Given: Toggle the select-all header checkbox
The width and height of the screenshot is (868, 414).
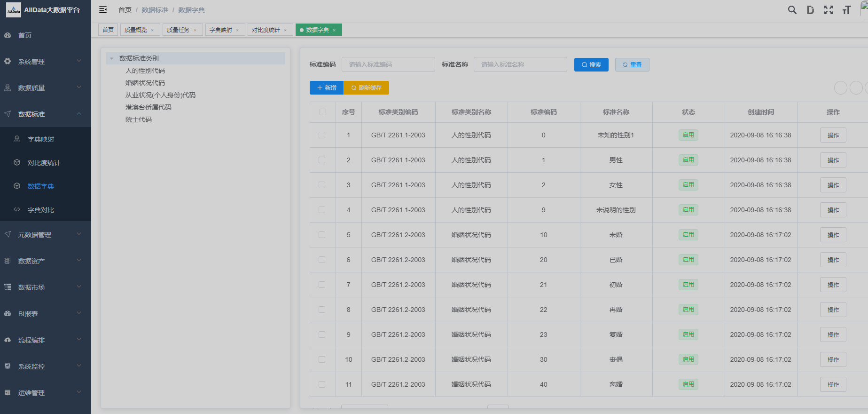Looking at the screenshot, I should pos(322,112).
